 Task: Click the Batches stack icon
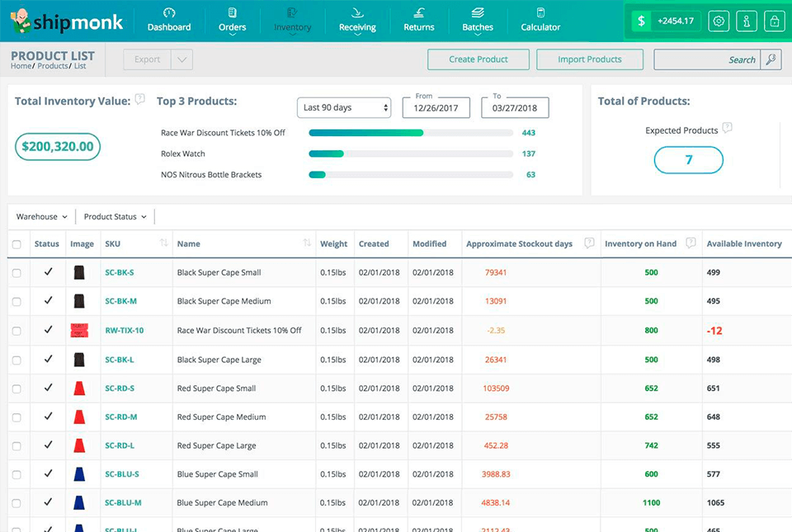coord(477,14)
